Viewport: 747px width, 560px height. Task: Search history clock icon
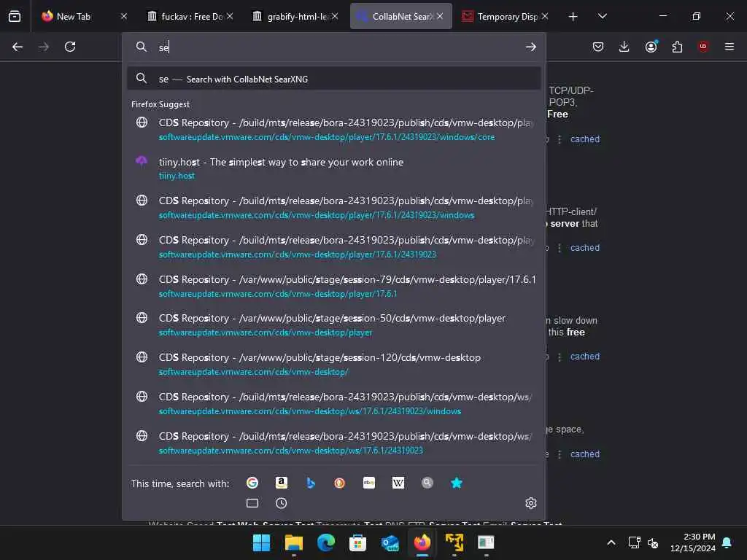(282, 503)
